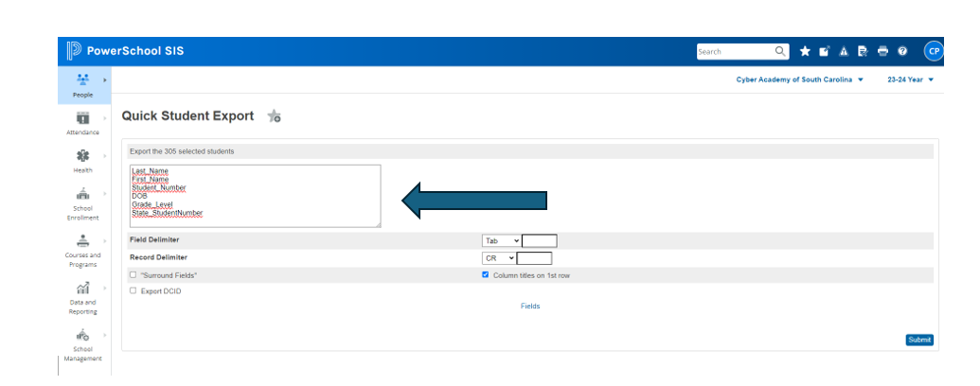This screenshot has width=980, height=386.
Task: Click the State_StudentNumber field entry
Action: pos(167,214)
